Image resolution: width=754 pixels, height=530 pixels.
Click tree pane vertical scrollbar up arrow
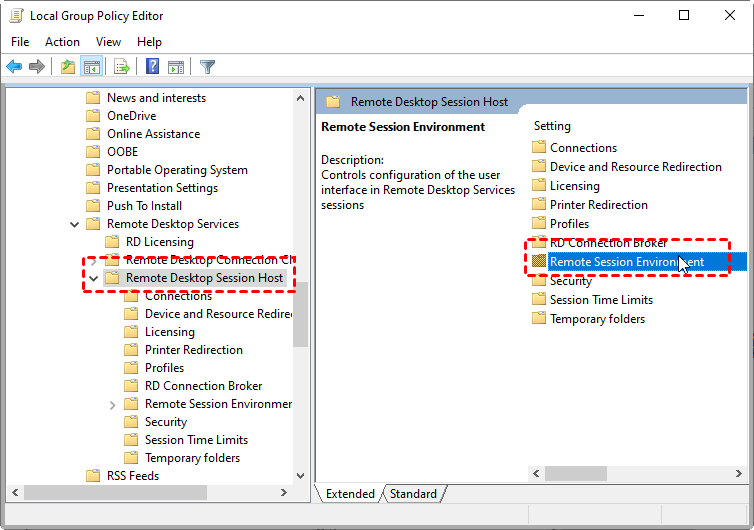coord(301,98)
